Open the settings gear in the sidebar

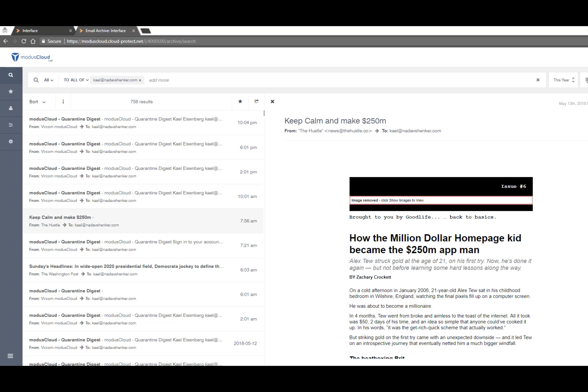[x=11, y=142]
